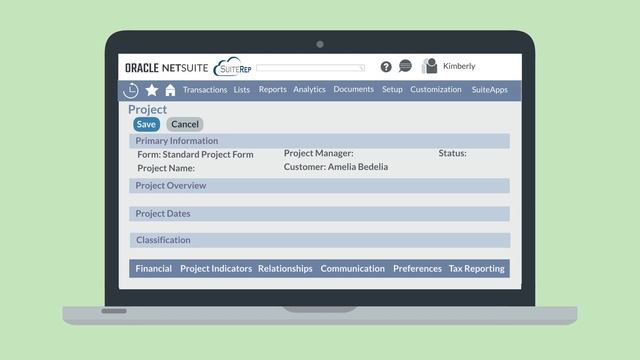Click the Form: Standard Project Form field
640x360 pixels.
pyautogui.click(x=195, y=155)
